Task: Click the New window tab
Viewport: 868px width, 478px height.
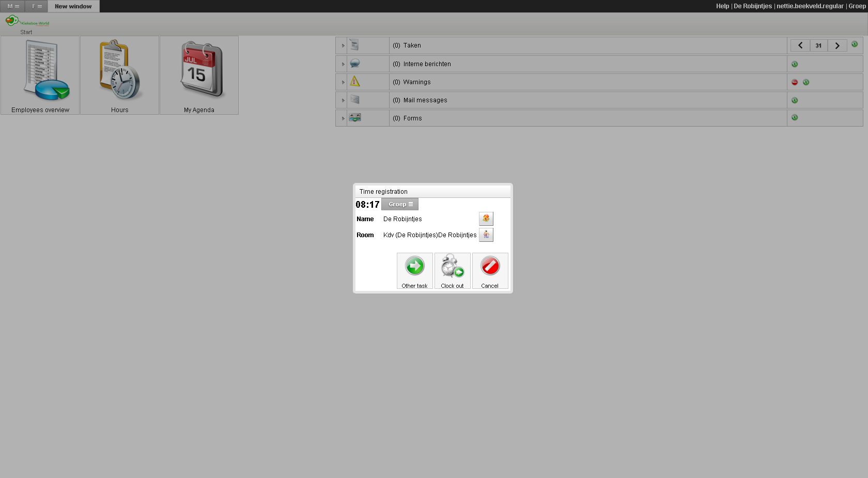Action: click(x=73, y=6)
